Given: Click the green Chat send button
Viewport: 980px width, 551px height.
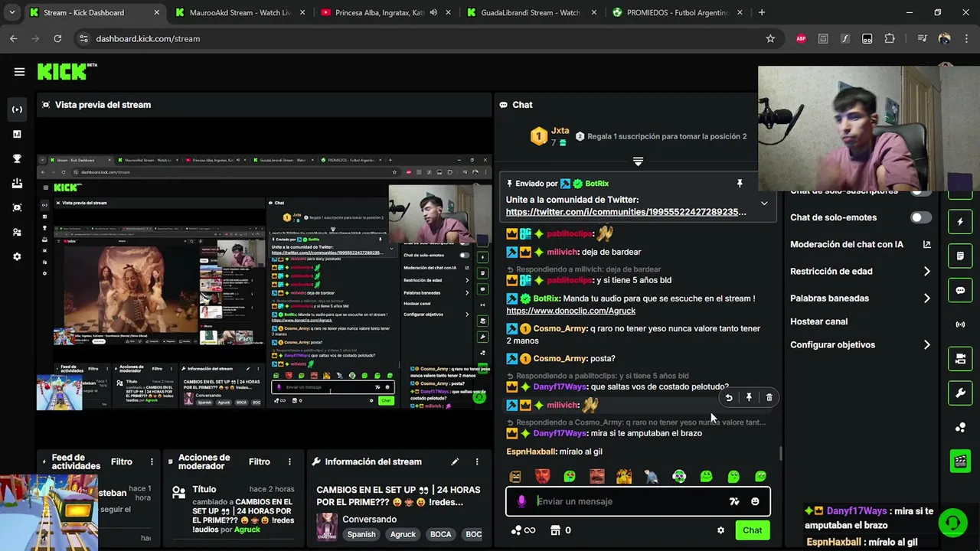Looking at the screenshot, I should coord(752,530).
